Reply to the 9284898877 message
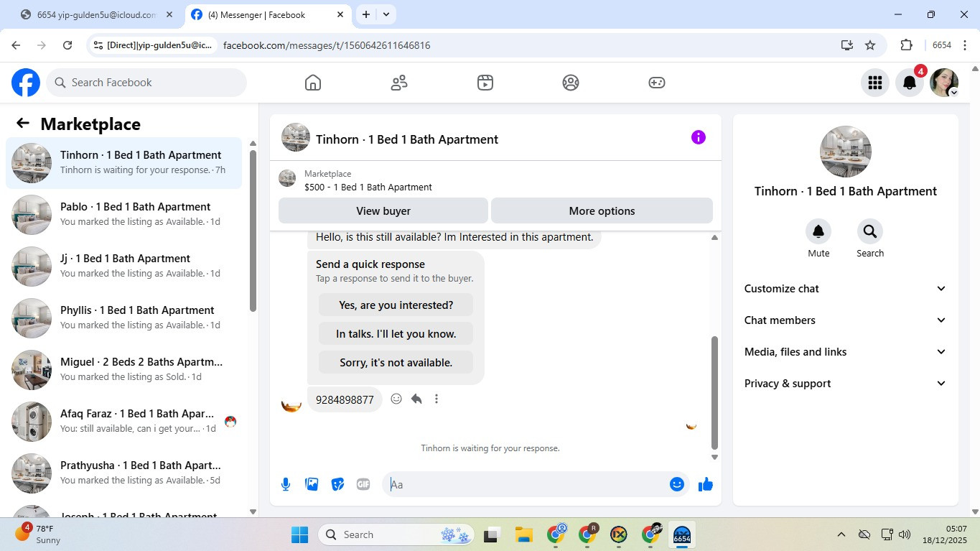Viewport: 980px width, 551px height. coord(416,399)
